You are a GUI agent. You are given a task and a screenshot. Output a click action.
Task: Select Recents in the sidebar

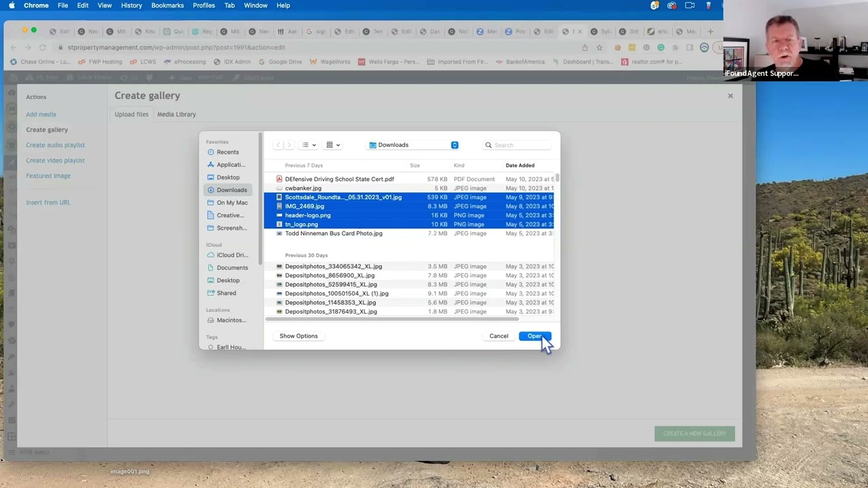click(x=227, y=152)
